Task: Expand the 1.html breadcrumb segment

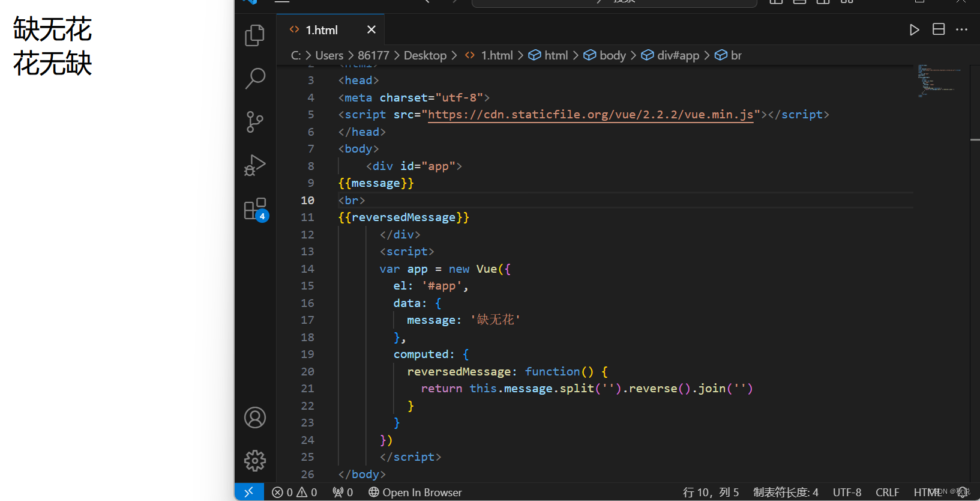Action: 489,55
